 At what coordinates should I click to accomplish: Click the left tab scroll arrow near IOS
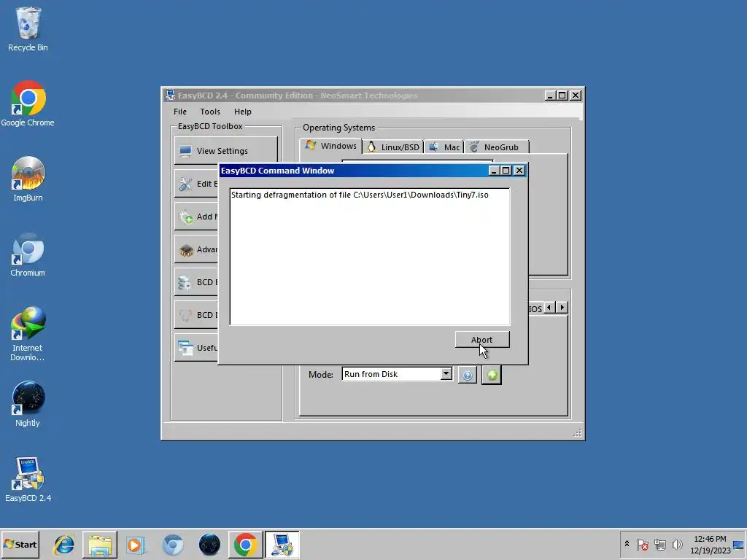549,308
